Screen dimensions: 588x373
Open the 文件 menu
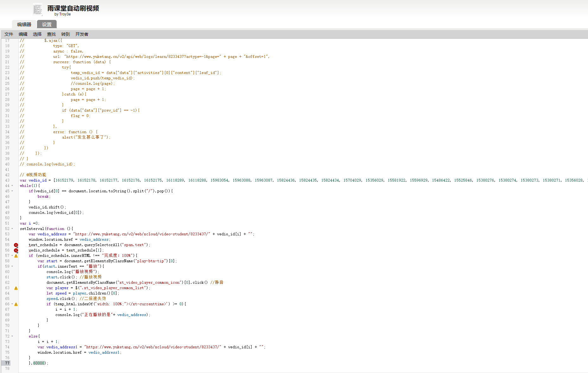(x=9, y=34)
